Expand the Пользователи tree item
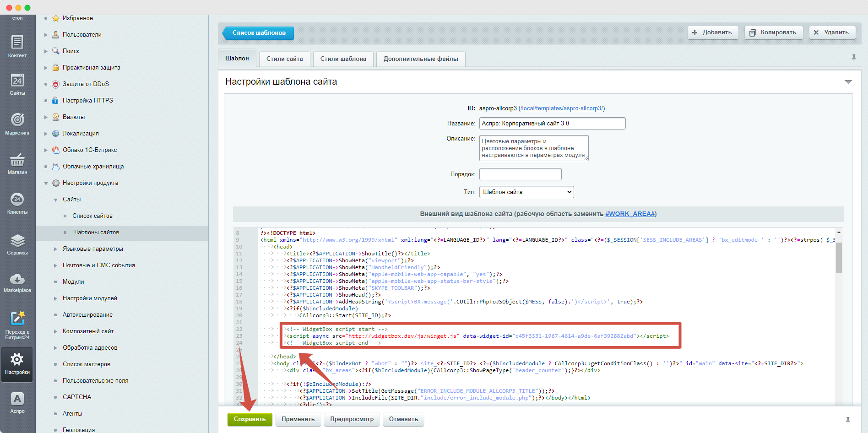The width and height of the screenshot is (868, 433). [x=46, y=35]
